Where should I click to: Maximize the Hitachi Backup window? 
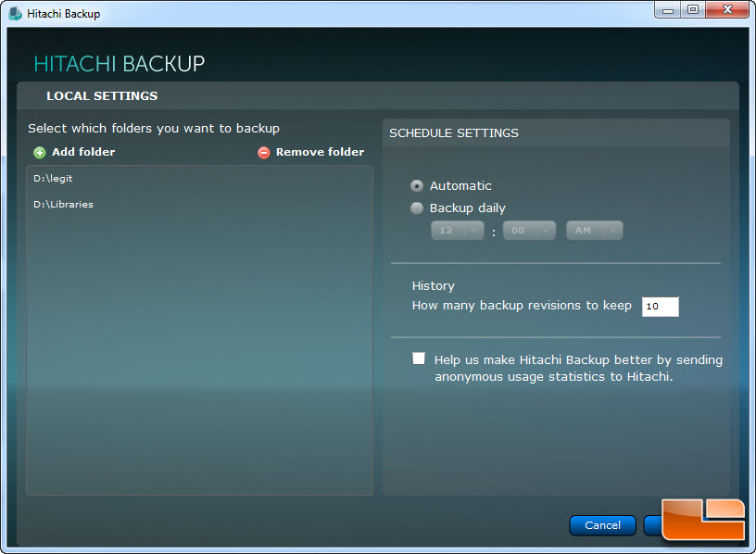(x=693, y=9)
